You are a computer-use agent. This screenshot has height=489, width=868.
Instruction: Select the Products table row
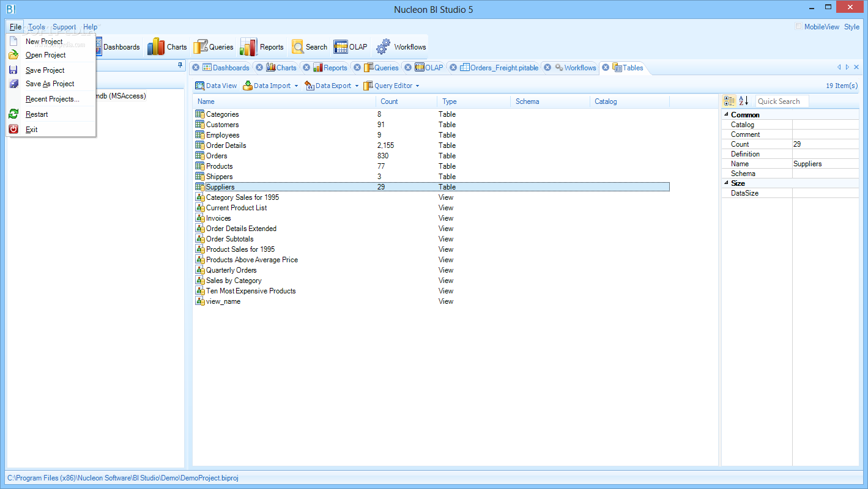tap(432, 166)
